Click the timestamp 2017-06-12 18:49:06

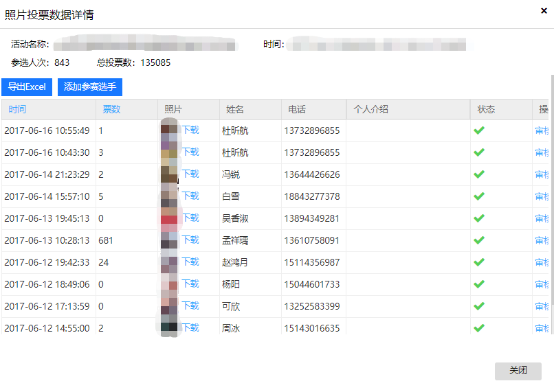pyautogui.click(x=47, y=284)
